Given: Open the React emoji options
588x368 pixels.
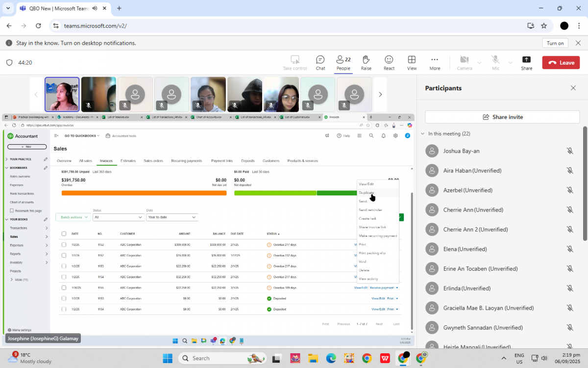Looking at the screenshot, I should pos(389,63).
